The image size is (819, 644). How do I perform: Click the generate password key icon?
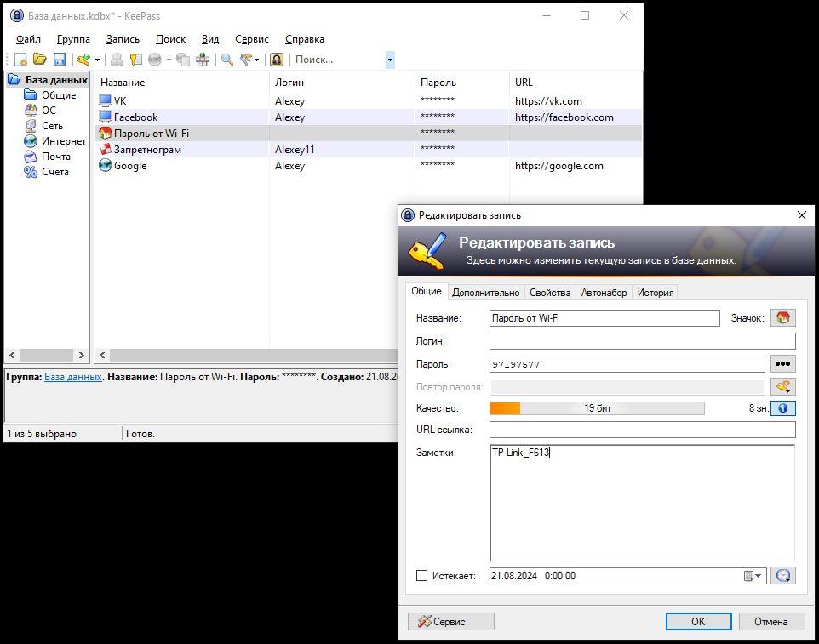[783, 387]
